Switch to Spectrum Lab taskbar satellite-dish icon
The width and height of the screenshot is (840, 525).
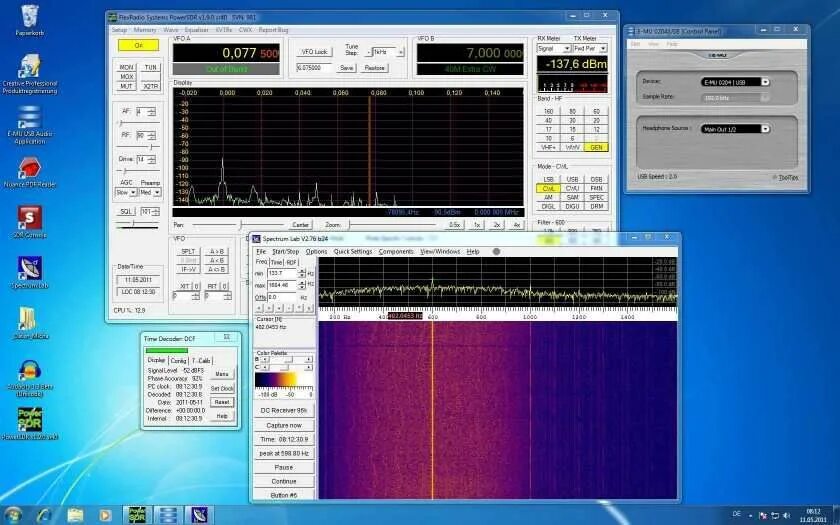pyautogui.click(x=199, y=515)
